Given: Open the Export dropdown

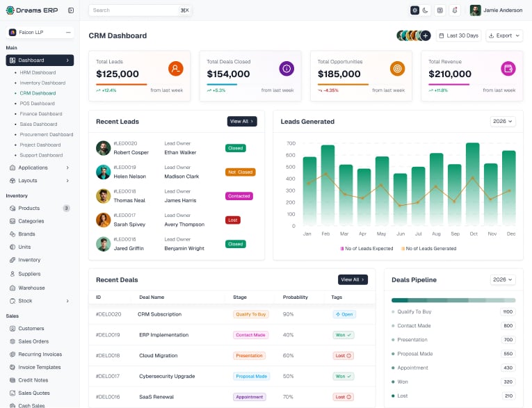Looking at the screenshot, I should click(504, 35).
